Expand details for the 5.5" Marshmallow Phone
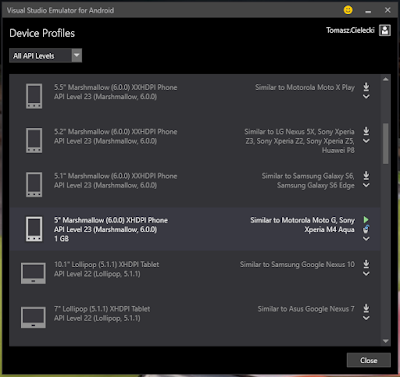 coord(366,97)
